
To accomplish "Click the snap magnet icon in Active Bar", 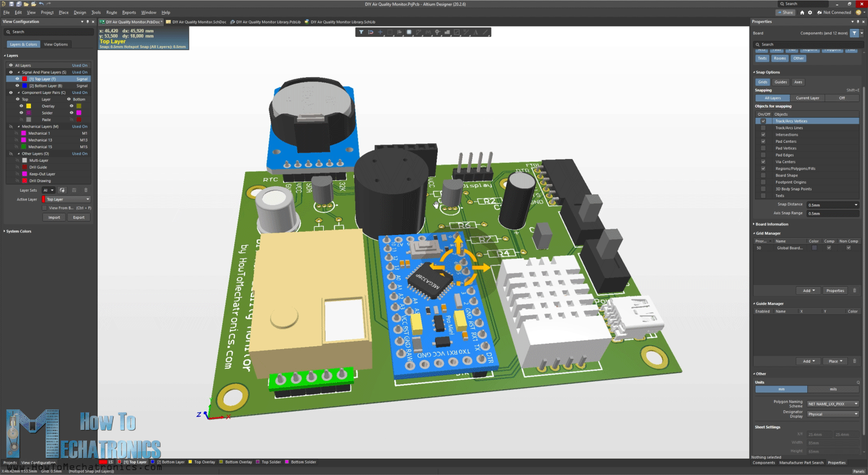I will pyautogui.click(x=371, y=32).
